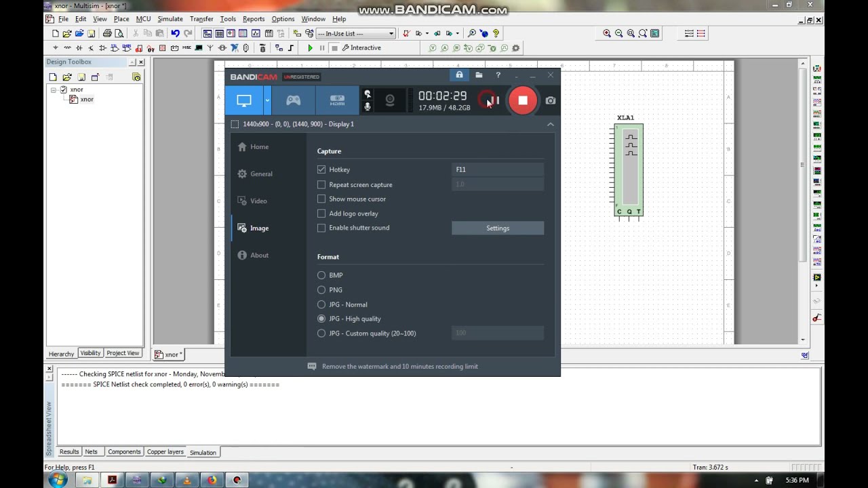Click Remove the watermark link
Viewport: 868px width, 488px height.
pyautogui.click(x=400, y=366)
